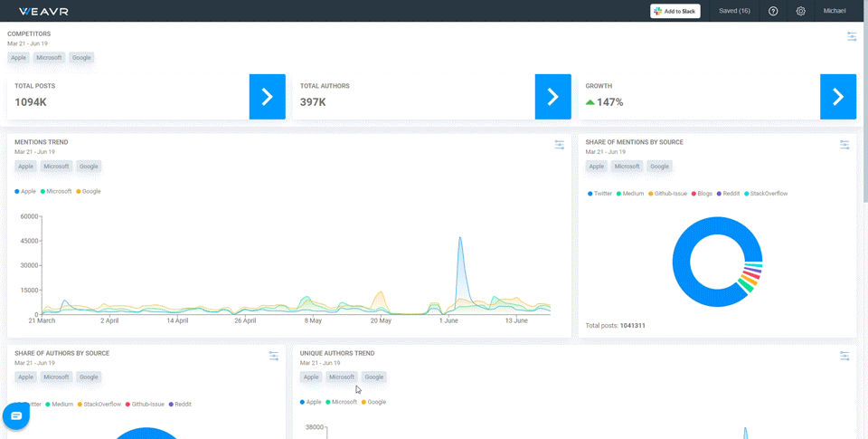Toggle Microsoft in Unique Authors Trend legend
This screenshot has width=868, height=439.
coord(342,402)
